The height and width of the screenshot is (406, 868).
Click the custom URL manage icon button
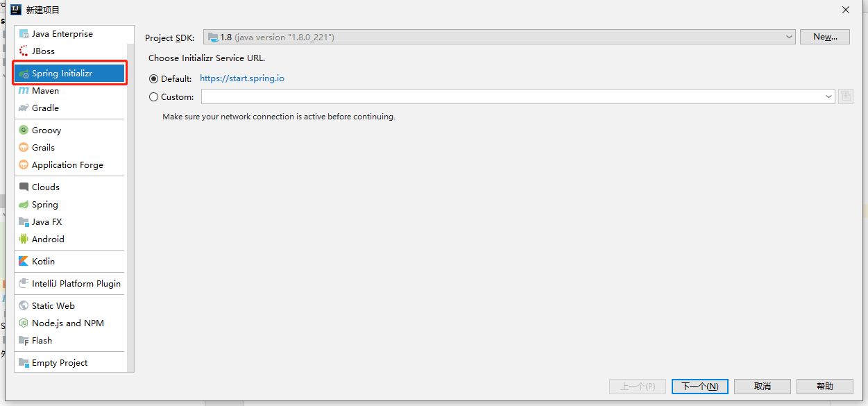tap(845, 96)
